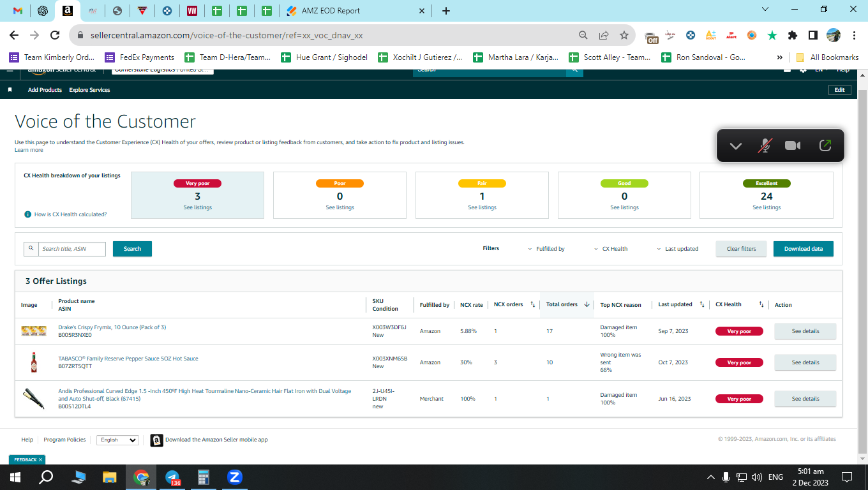Click the TABASCO bottle thumbnail
This screenshot has width=868, height=490.
pos(34,362)
